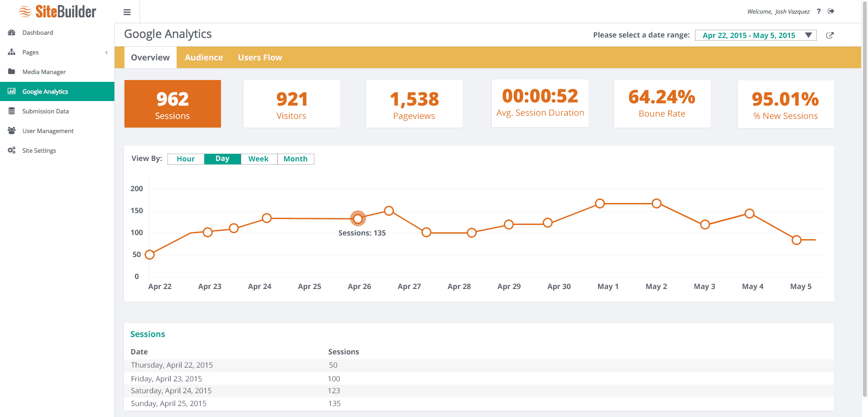The width and height of the screenshot is (868, 417).
Task: Click the Site Settings gears icon
Action: [x=12, y=150]
